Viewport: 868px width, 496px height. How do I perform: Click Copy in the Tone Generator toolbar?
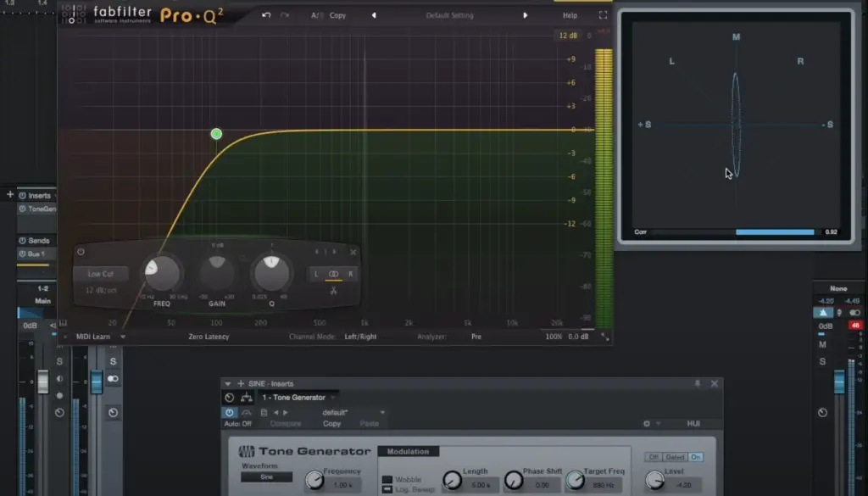click(331, 423)
